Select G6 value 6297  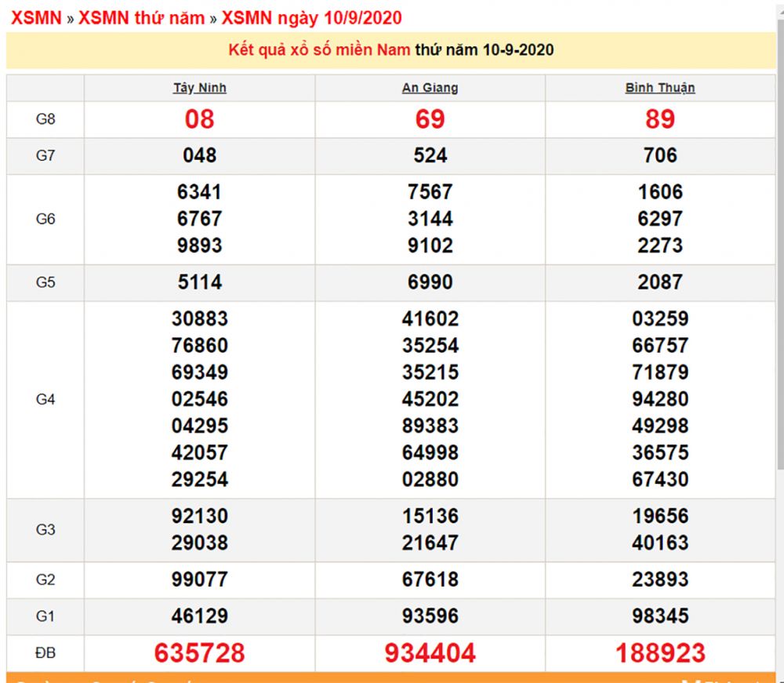pyautogui.click(x=660, y=219)
